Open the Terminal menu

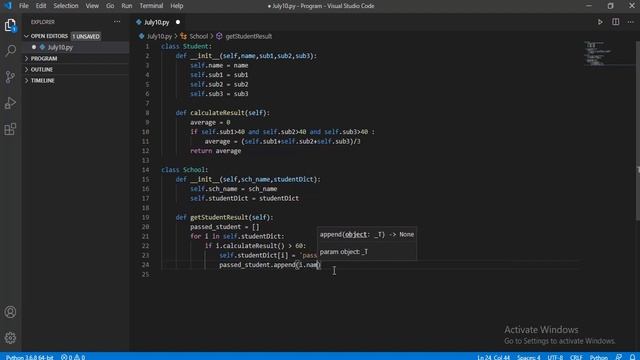tap(151, 6)
